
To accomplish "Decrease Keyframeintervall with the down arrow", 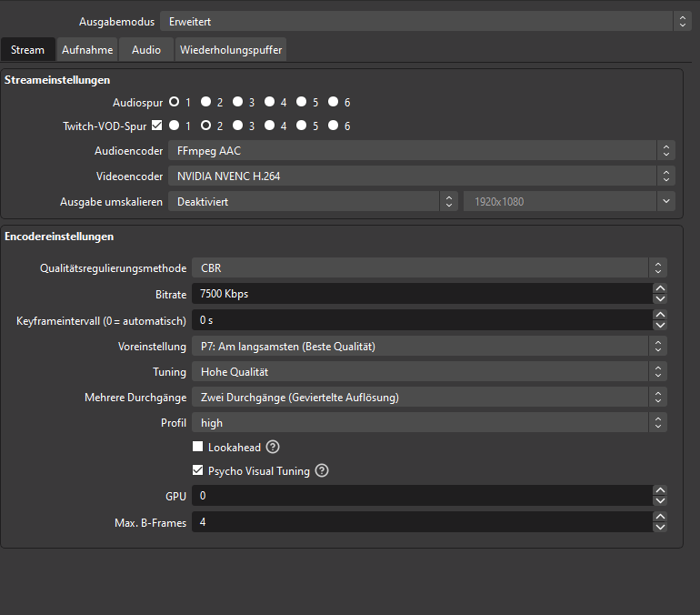I will [x=660, y=326].
